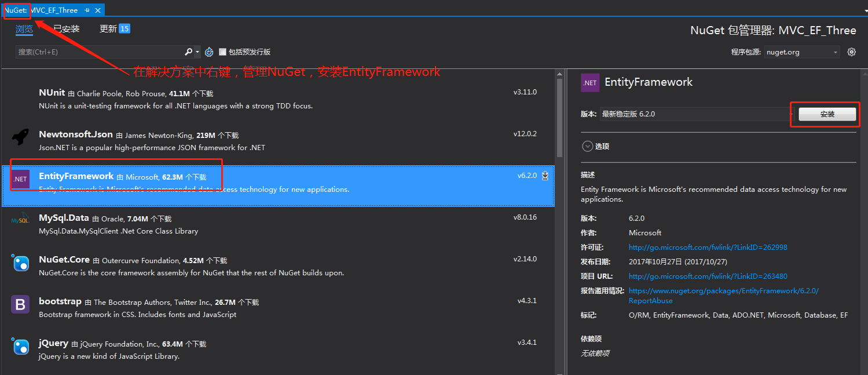Viewport: 868px width, 375px height.
Task: Enable the 包括预发行版 checkbox
Action: (x=222, y=52)
